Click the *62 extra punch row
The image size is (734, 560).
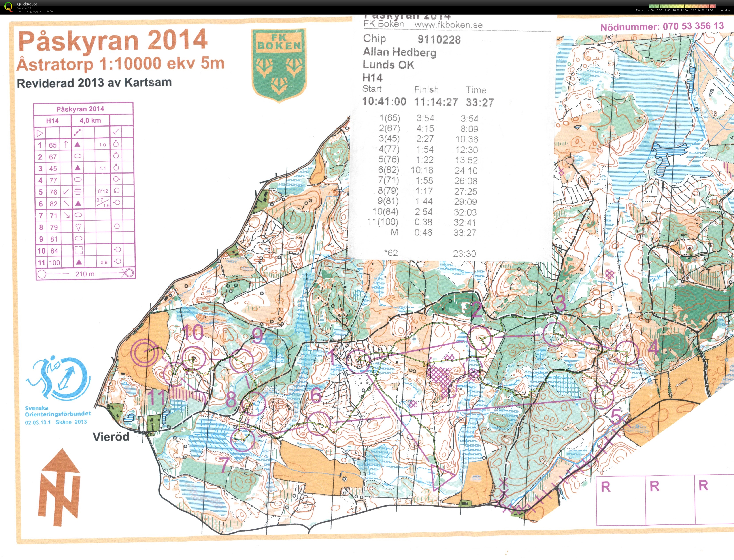point(430,253)
